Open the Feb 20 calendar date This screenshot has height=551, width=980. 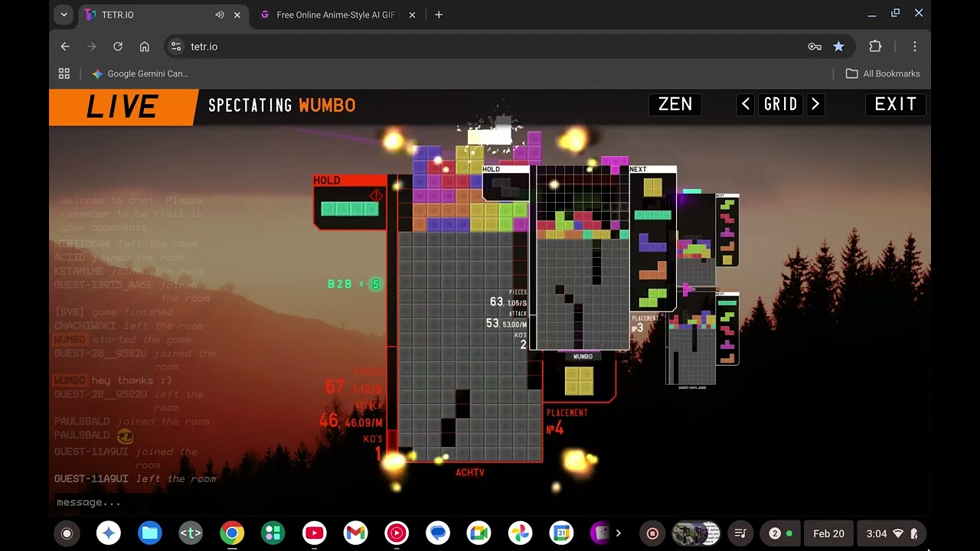(828, 533)
